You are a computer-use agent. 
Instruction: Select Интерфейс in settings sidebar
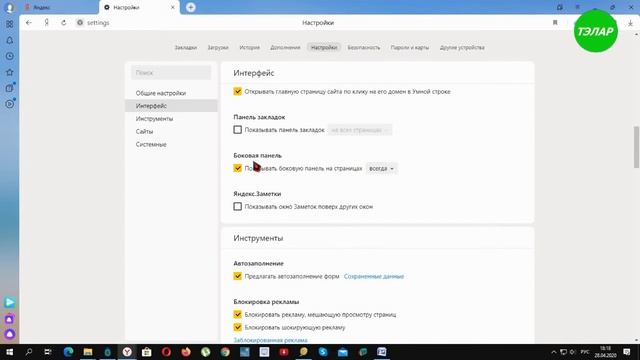(x=171, y=106)
